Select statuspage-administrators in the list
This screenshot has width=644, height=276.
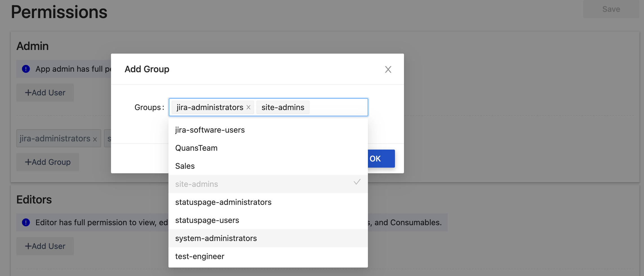223,202
